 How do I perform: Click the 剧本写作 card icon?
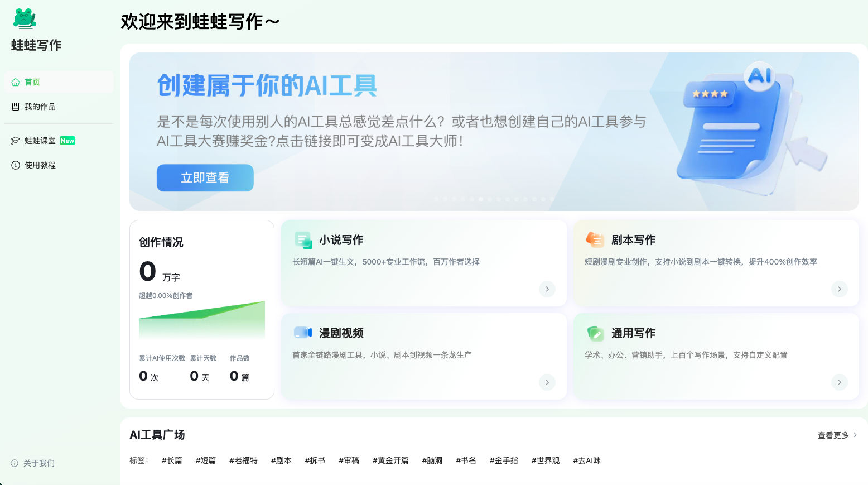(x=595, y=240)
